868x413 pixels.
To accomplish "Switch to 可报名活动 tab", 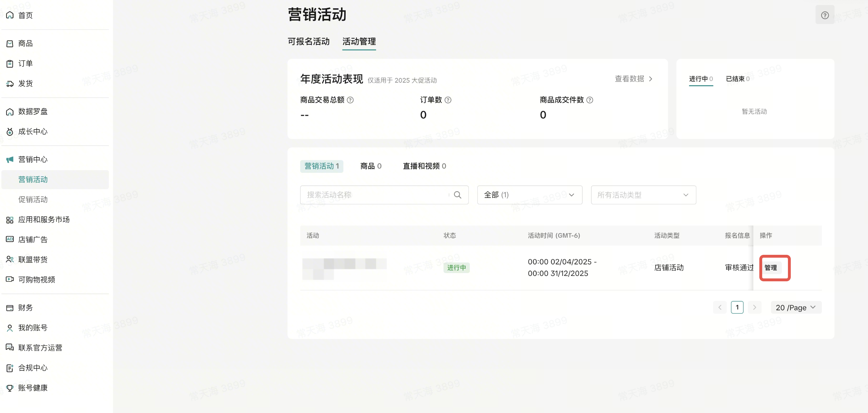I will click(x=309, y=42).
